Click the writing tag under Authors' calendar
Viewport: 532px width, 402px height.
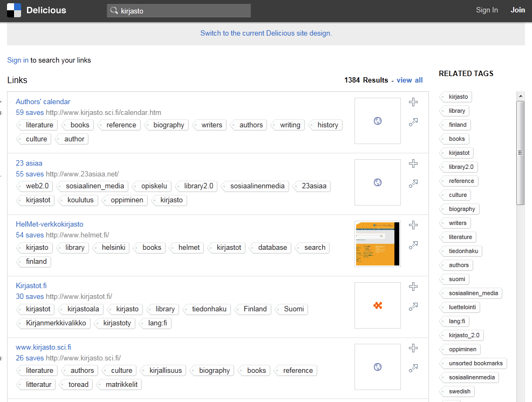pos(288,125)
